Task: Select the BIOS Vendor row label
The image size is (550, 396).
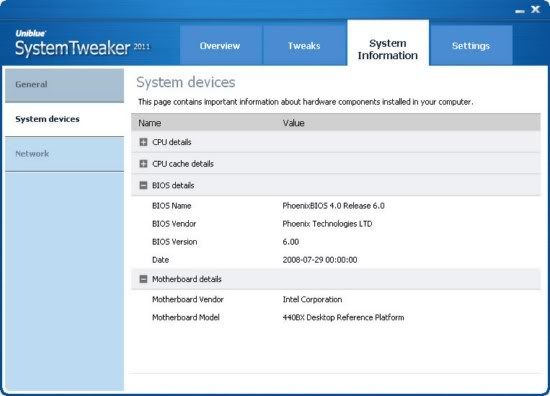Action: 174,224
